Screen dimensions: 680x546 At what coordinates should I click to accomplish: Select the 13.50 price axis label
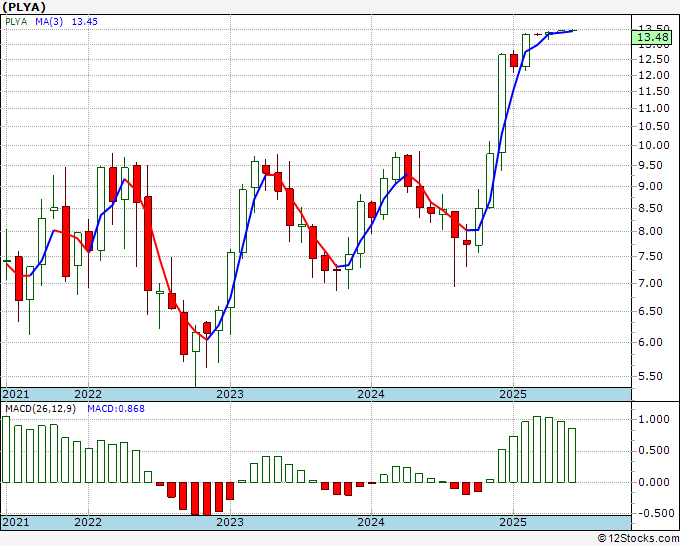coord(654,28)
